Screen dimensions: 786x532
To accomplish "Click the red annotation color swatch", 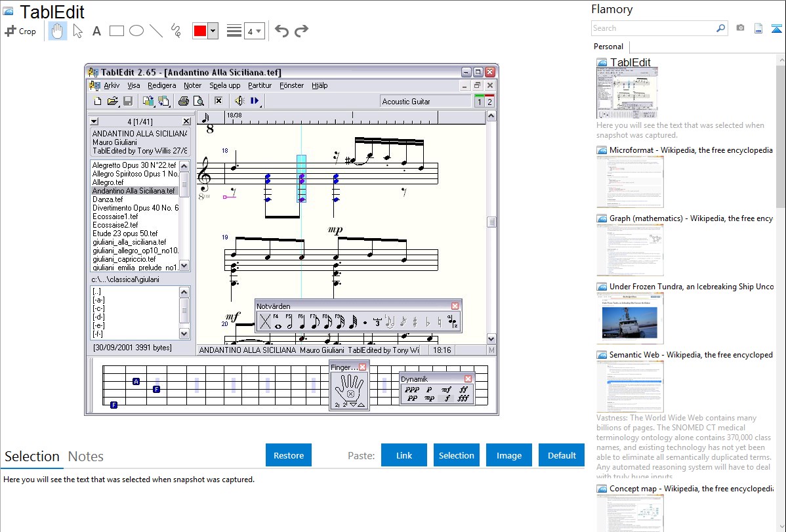I will click(200, 31).
